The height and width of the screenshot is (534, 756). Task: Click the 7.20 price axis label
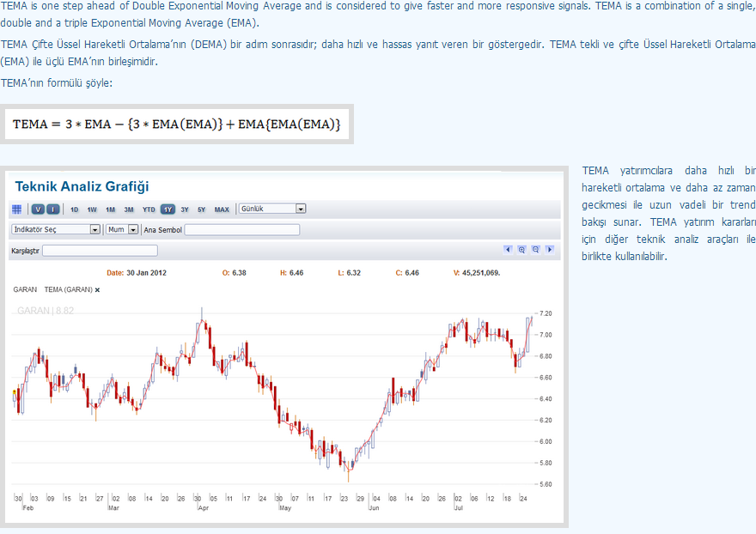(546, 313)
